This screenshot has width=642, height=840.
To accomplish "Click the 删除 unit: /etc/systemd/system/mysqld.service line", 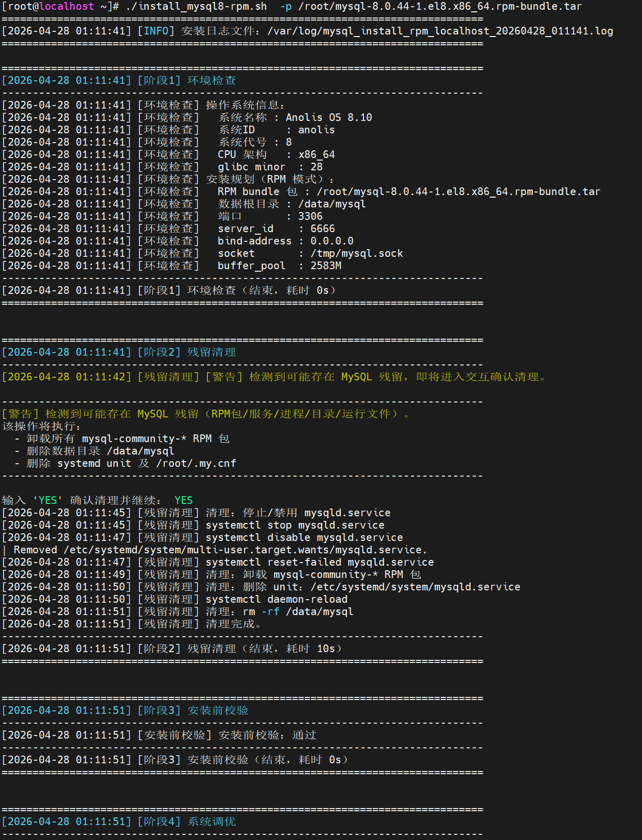I will [x=261, y=587].
